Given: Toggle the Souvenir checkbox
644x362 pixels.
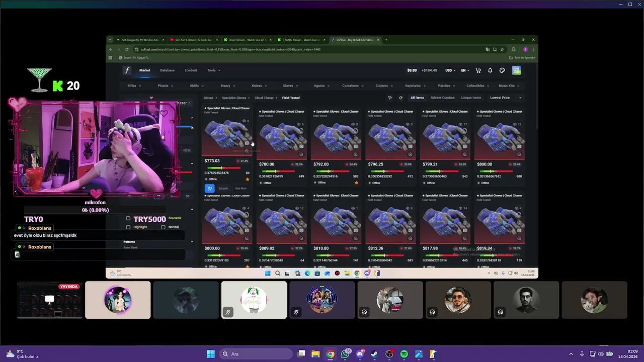Looking at the screenshot, I should click(x=164, y=218).
